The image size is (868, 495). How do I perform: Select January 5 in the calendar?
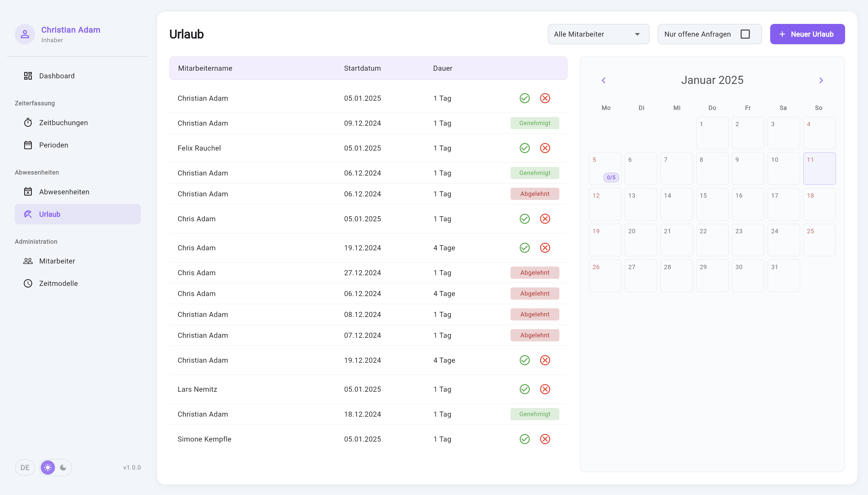tap(605, 168)
